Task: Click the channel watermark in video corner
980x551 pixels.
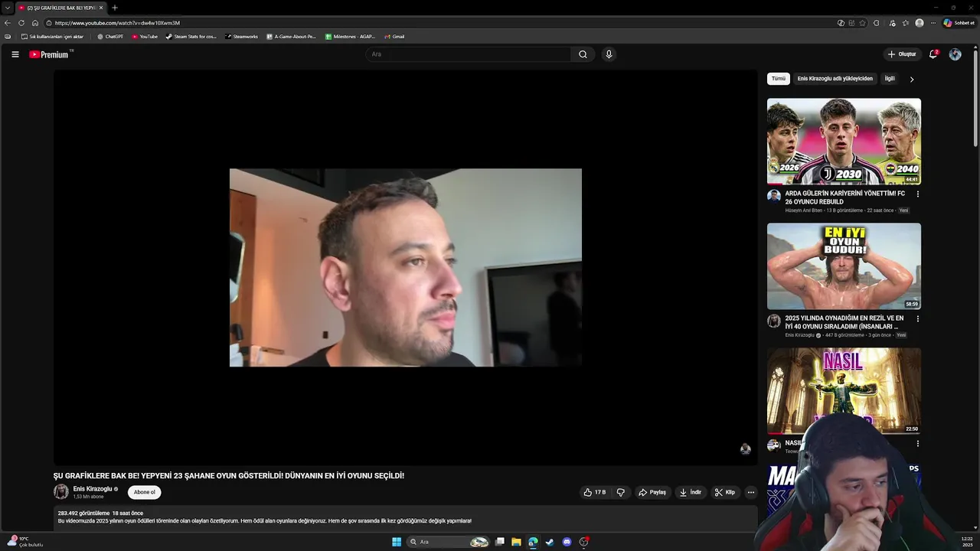Action: tap(745, 449)
